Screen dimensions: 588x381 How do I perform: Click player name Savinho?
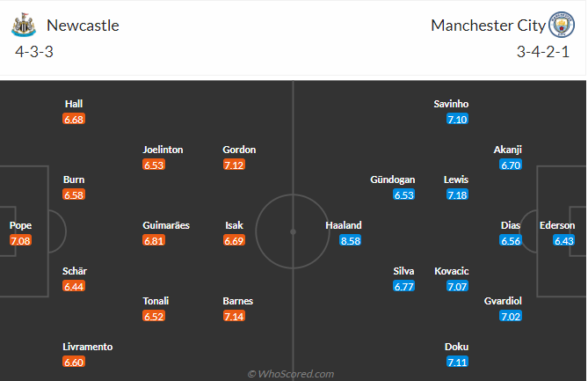[451, 104]
